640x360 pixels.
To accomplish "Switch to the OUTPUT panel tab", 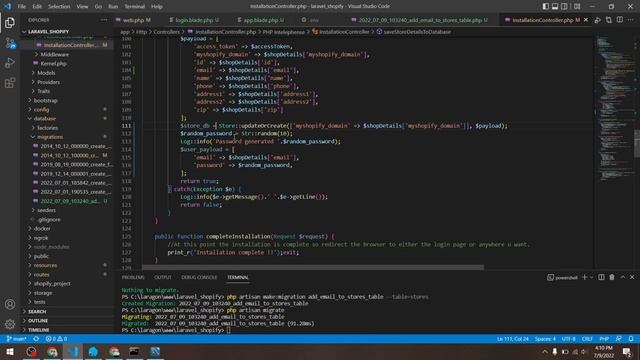I will pyautogui.click(x=163, y=278).
